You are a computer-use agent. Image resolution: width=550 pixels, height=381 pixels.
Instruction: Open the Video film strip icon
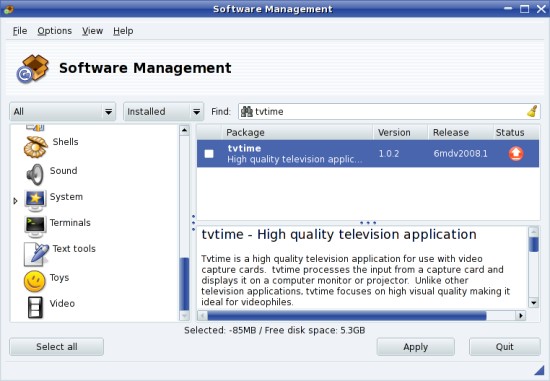click(x=35, y=307)
